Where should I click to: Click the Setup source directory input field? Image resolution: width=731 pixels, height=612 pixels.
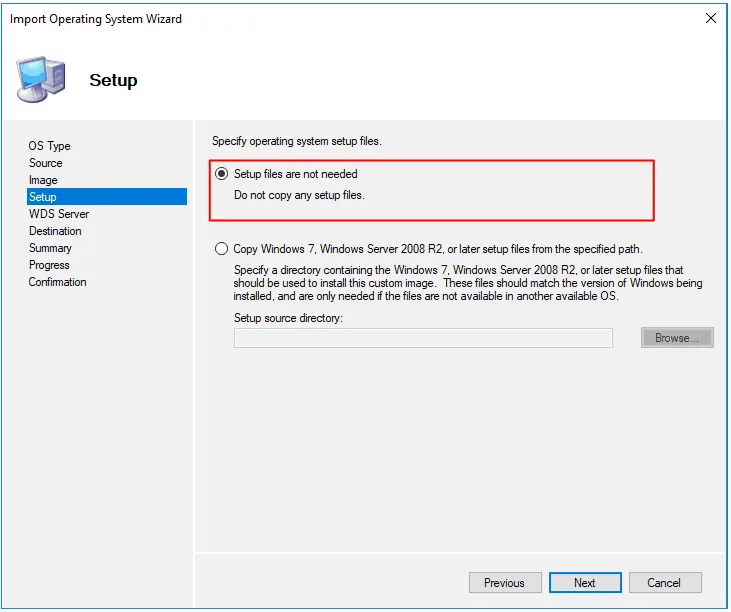pyautogui.click(x=423, y=338)
